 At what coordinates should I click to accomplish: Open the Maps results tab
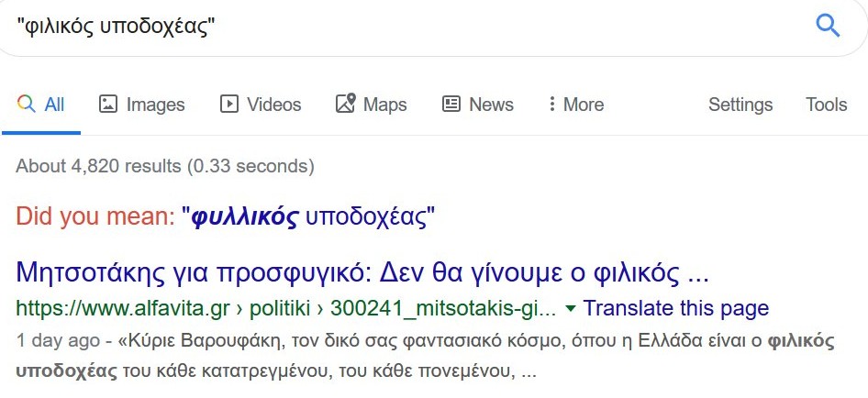[384, 105]
